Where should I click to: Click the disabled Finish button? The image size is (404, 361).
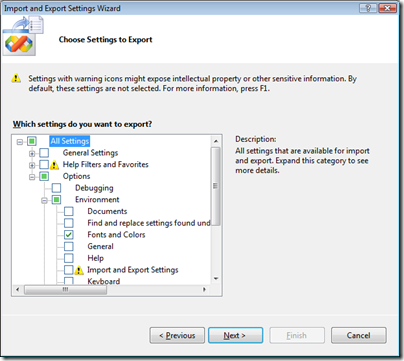[297, 335]
